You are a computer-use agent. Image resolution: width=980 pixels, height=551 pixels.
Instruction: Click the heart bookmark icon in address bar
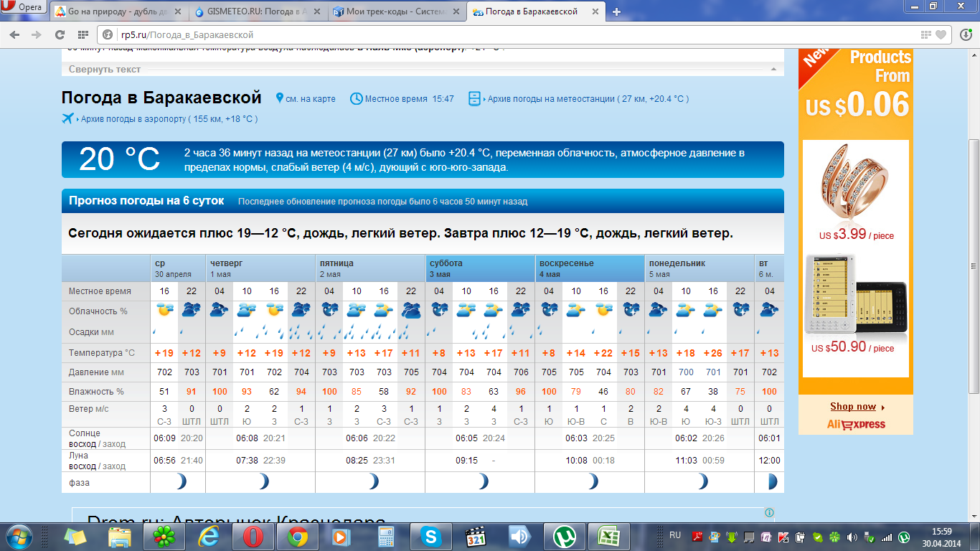click(x=941, y=34)
